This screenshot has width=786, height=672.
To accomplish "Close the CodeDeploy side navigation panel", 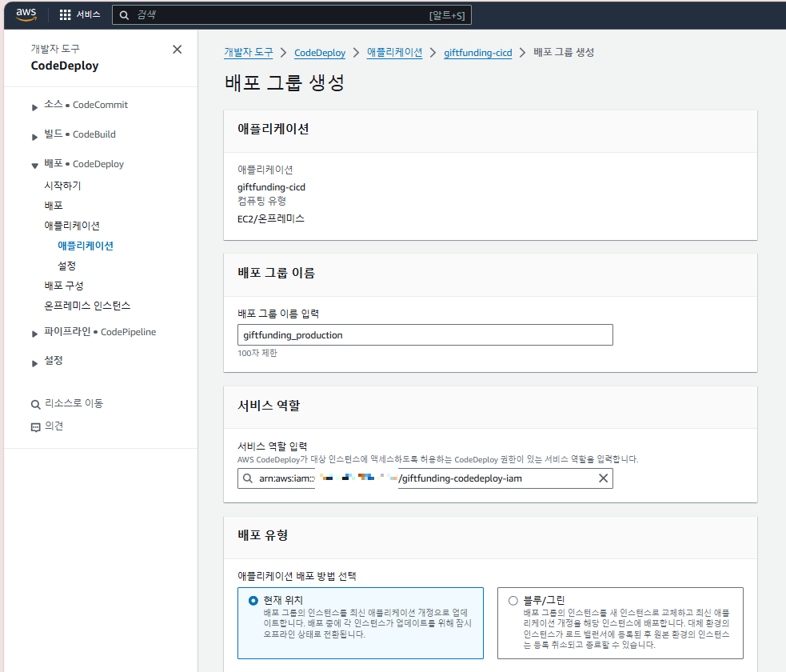I will pos(177,49).
